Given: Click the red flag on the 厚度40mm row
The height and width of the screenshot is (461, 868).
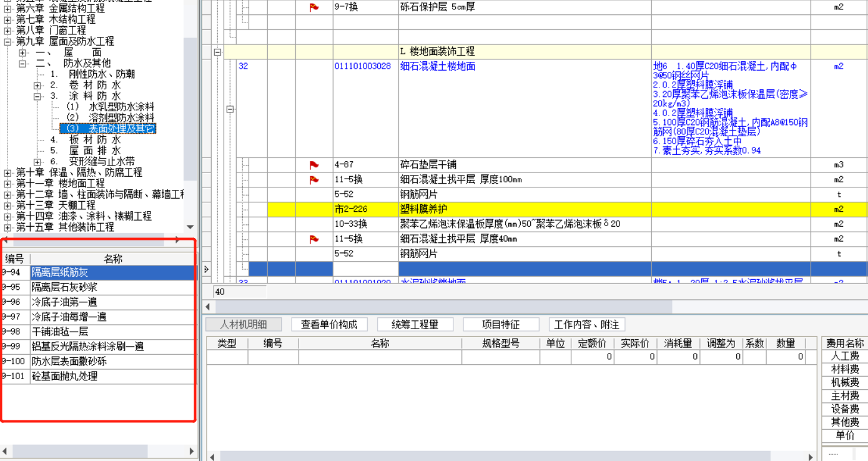Looking at the screenshot, I should 314,239.
